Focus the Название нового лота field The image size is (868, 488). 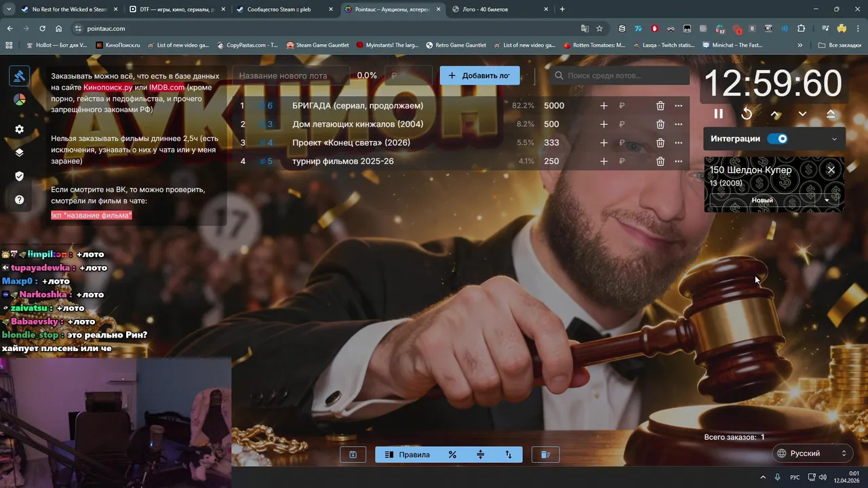pyautogui.click(x=291, y=75)
